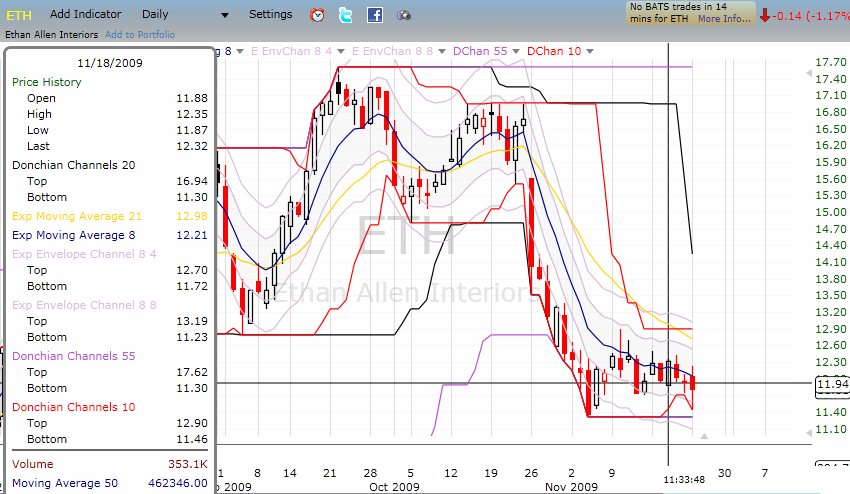Expand the DChan 55 indicator dropdown
Screen dimensions: 850x494
[x=516, y=52]
